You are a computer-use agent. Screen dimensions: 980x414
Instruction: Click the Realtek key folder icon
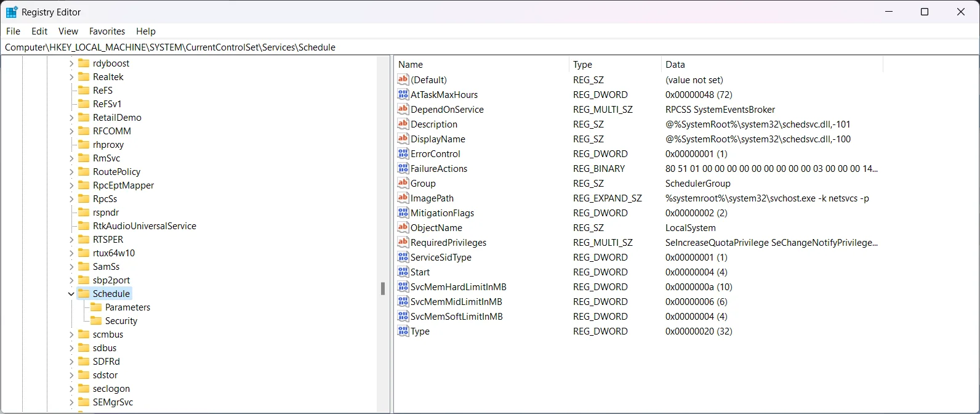click(x=84, y=76)
